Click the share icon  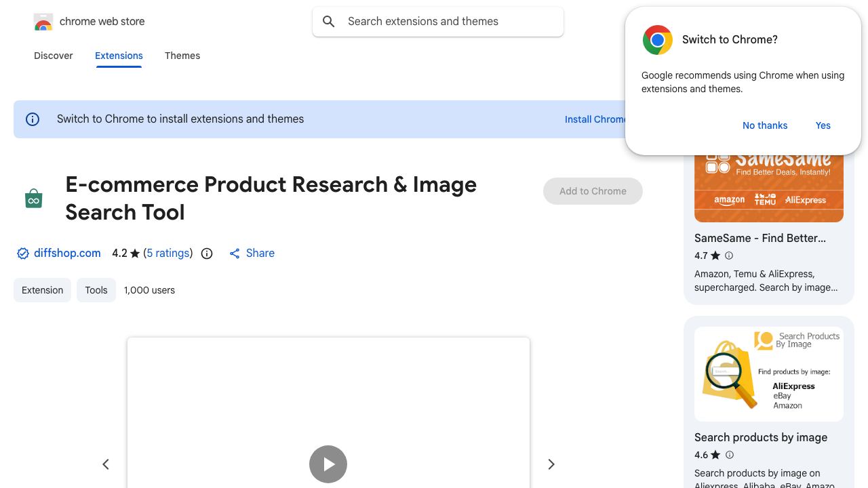click(x=235, y=253)
